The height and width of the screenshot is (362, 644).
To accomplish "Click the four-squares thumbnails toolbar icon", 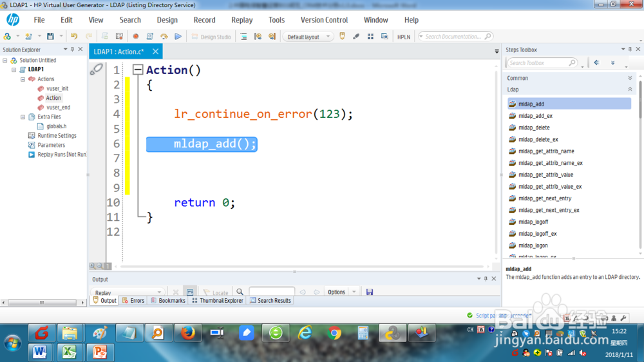I will (370, 37).
